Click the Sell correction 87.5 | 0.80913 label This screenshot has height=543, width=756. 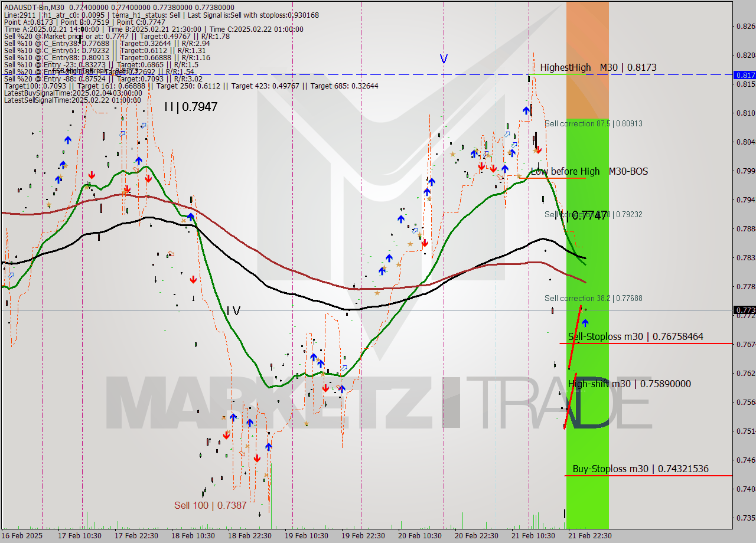[593, 123]
